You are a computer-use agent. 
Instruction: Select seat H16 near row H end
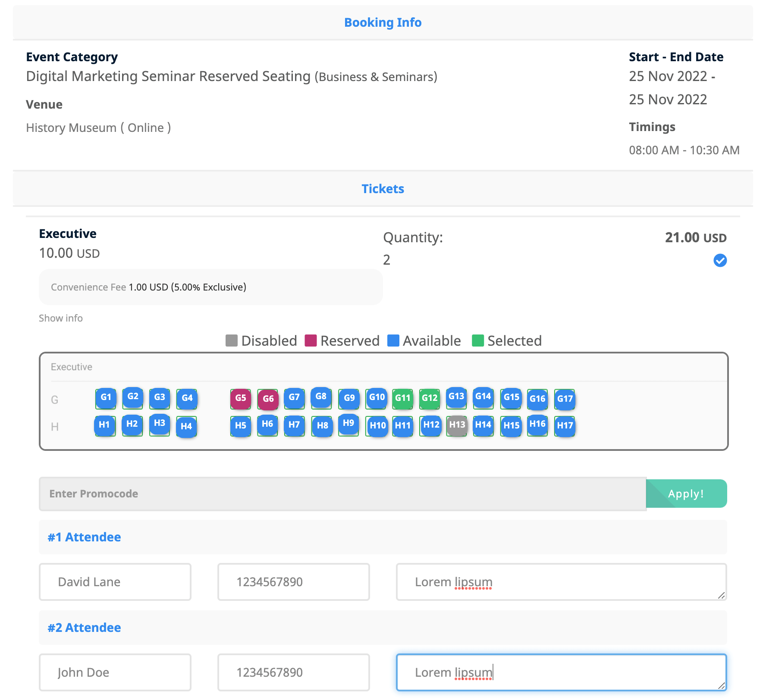[537, 424]
